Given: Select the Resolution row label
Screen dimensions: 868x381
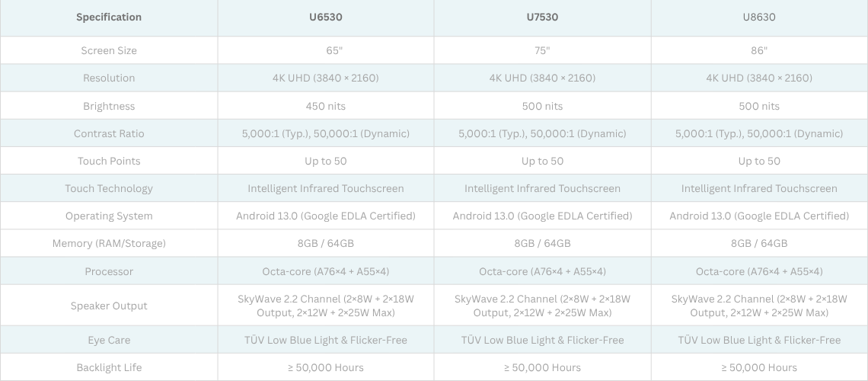Looking at the screenshot, I should point(109,78).
